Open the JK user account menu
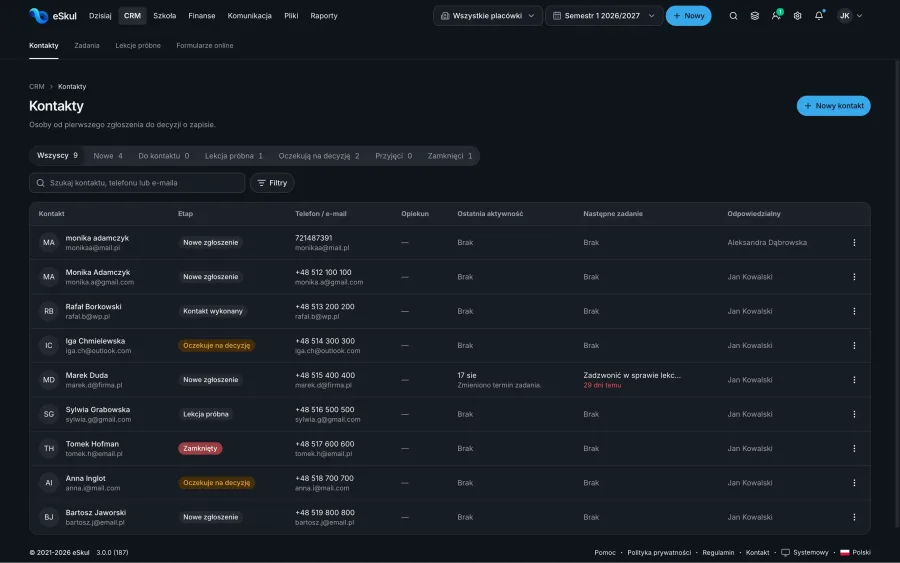This screenshot has height=563, width=900. (x=850, y=16)
